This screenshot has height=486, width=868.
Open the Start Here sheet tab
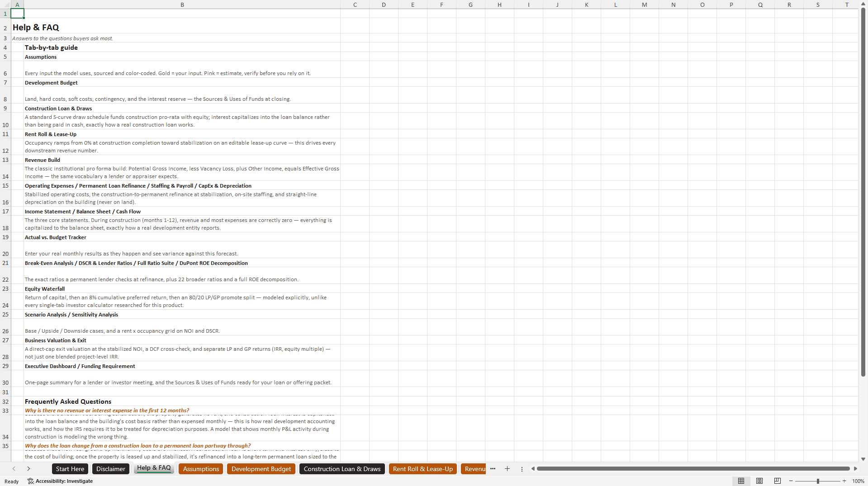click(x=70, y=469)
